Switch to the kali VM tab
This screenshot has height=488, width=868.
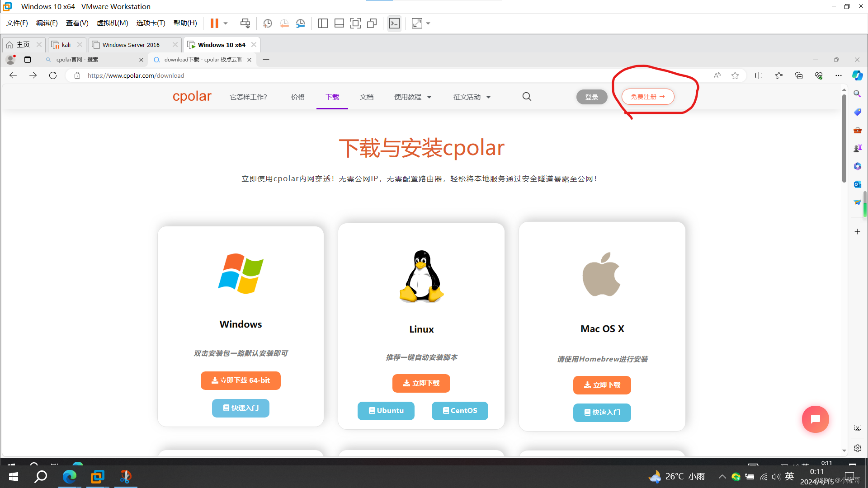point(66,45)
